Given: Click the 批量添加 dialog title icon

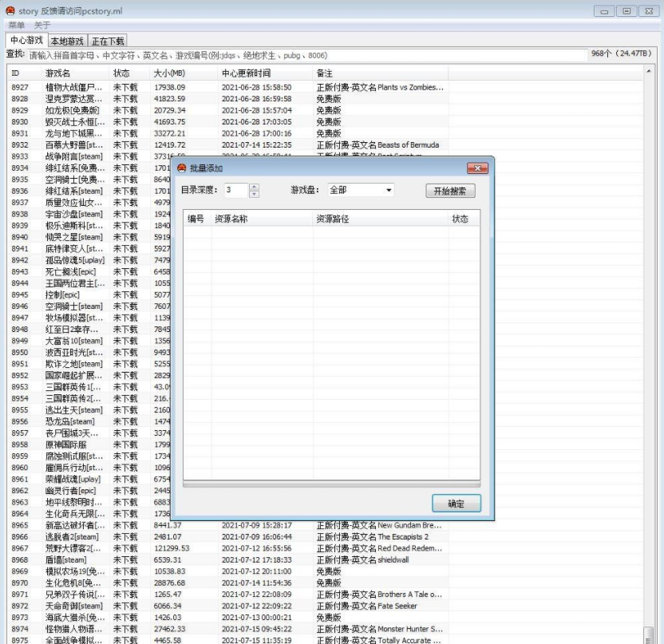Looking at the screenshot, I should 181,168.
